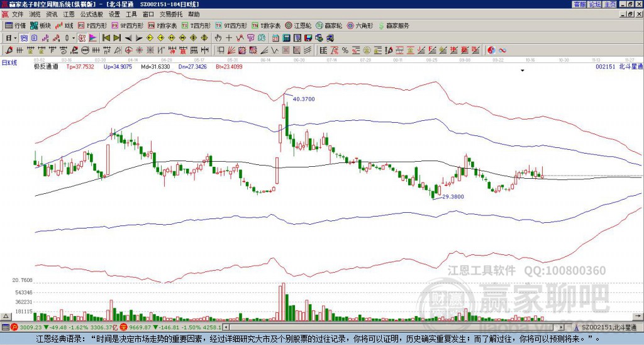Jump to first bar icon
Viewport: 644px width, 345px height.
point(106,38)
